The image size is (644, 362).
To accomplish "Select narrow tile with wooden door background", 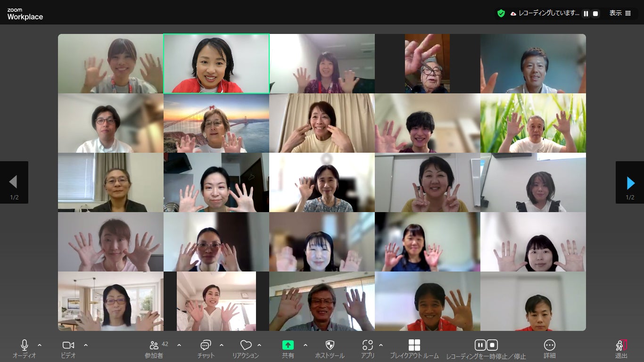I will coord(427,64).
